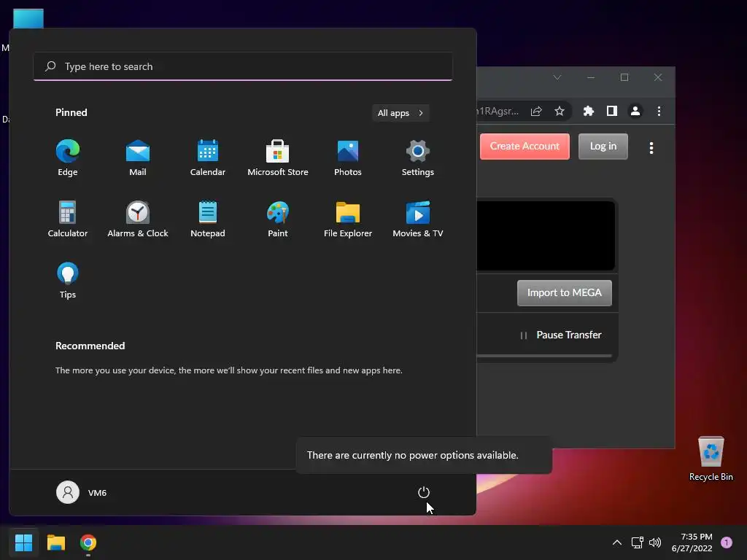The width and height of the screenshot is (747, 560).
Task: Share this page via Chrome's share icon
Action: [536, 111]
